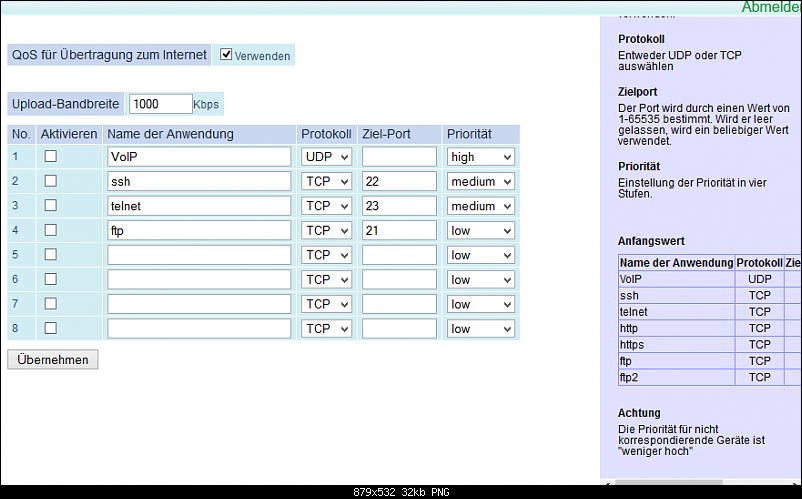Image resolution: width=802 pixels, height=499 pixels.
Task: Click the 'Kbps' unit label
Action: [206, 104]
